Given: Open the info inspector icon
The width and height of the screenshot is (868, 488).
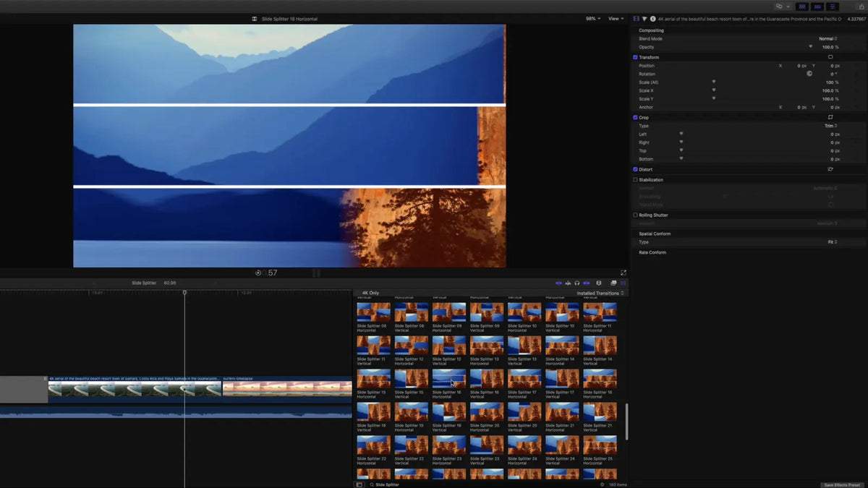Looking at the screenshot, I should tap(653, 19).
